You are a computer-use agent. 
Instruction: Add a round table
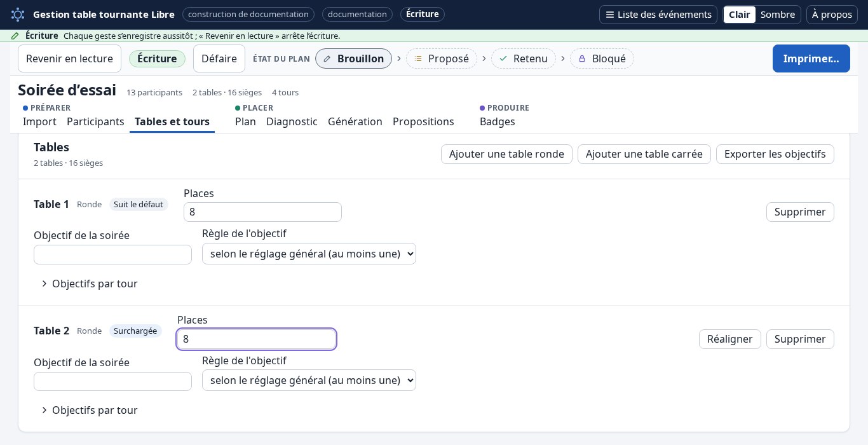[x=506, y=154]
